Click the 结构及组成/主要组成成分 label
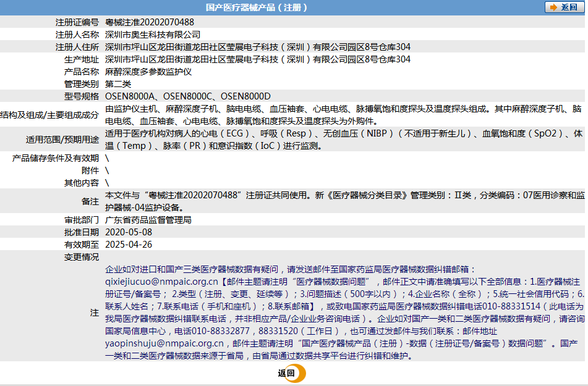Screen dimensions: 588x386 click(49, 115)
